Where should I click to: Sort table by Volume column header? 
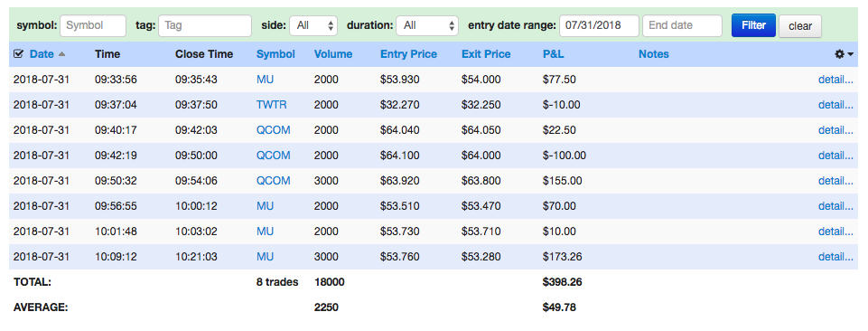[x=333, y=54]
